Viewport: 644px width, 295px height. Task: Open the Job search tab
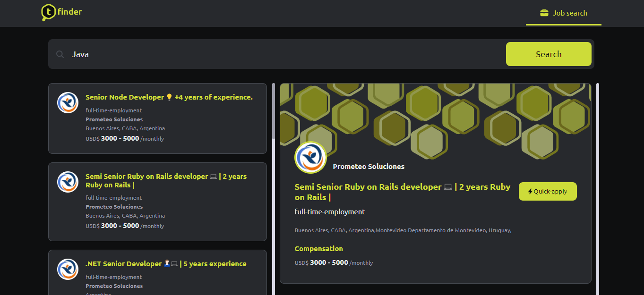point(563,13)
